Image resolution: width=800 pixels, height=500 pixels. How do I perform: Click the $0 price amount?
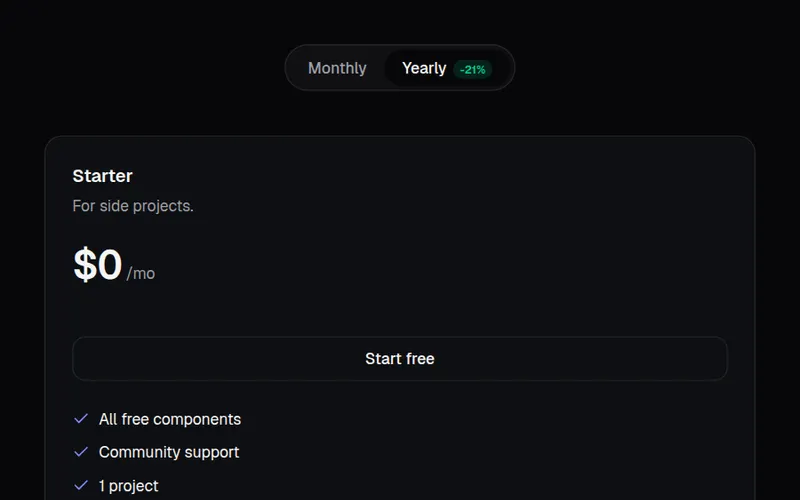pos(97,264)
